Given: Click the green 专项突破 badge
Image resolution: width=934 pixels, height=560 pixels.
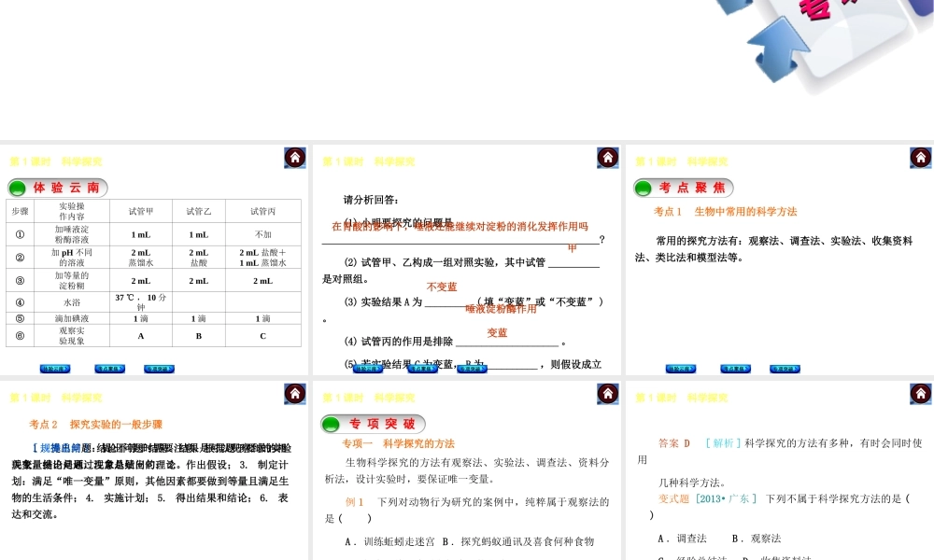Looking at the screenshot, I should point(373,424).
